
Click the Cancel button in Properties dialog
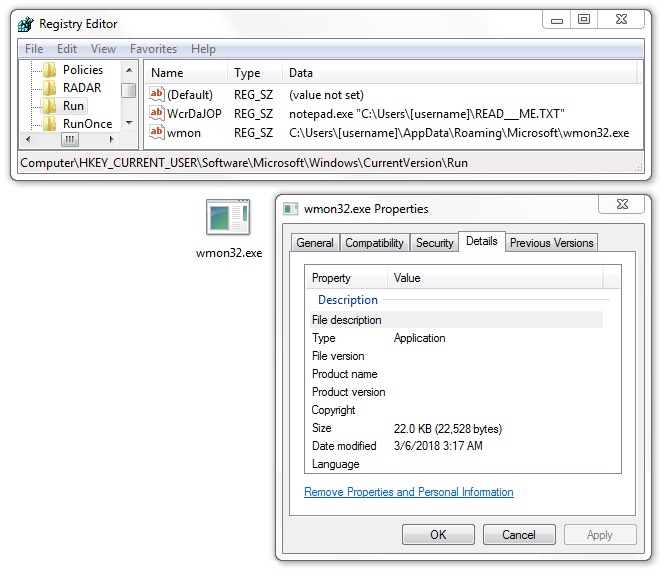click(519, 535)
